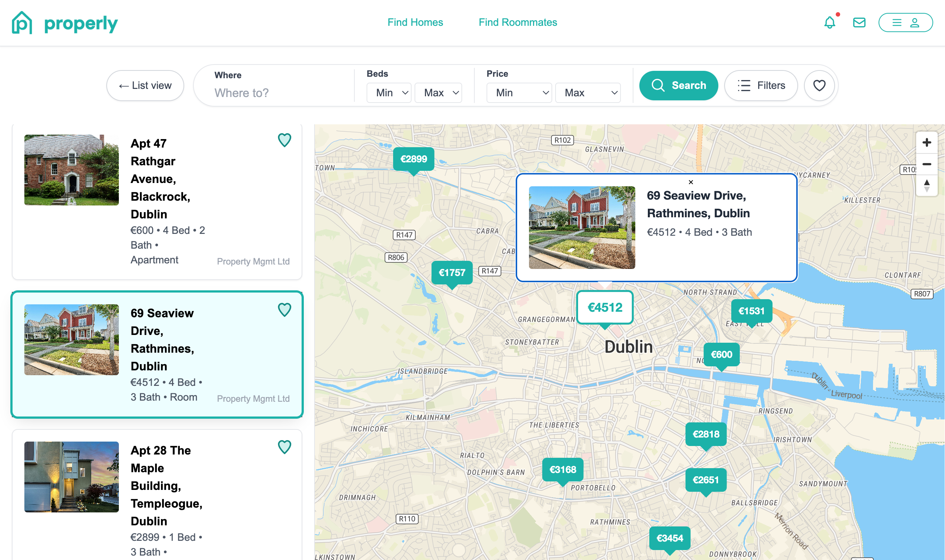Zoom out on the map
The height and width of the screenshot is (560, 945).
click(927, 164)
